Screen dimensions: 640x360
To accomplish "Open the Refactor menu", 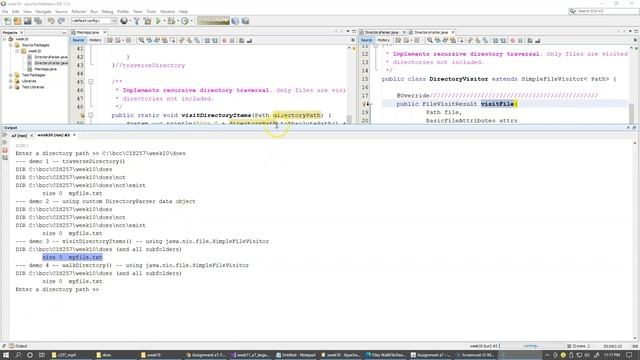I will [x=79, y=11].
